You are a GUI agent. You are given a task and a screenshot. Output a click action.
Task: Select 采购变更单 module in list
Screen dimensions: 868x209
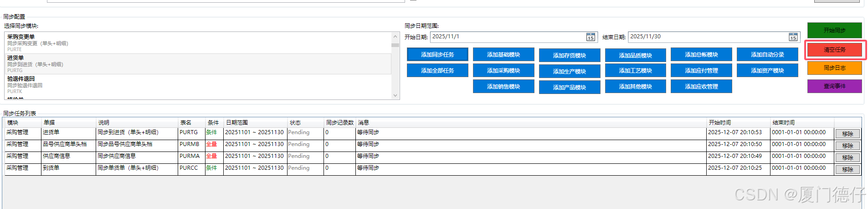point(198,43)
